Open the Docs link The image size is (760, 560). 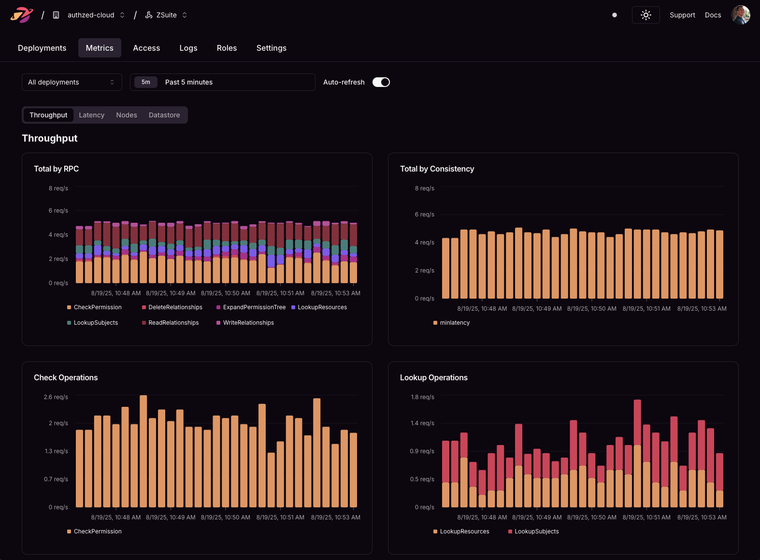tap(712, 15)
